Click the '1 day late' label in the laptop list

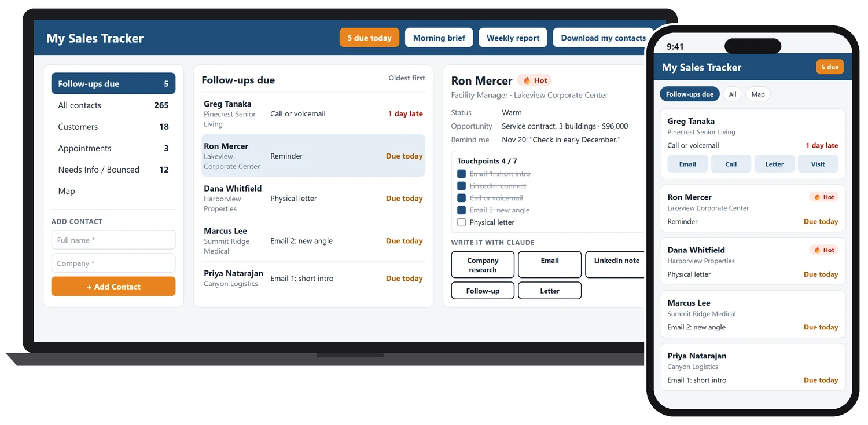click(x=406, y=114)
